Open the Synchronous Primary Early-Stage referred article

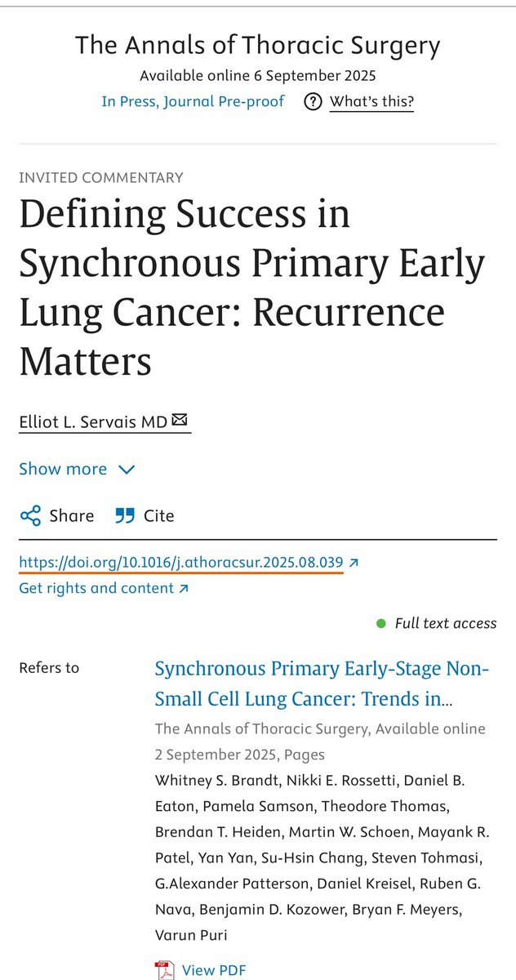pyautogui.click(x=322, y=684)
